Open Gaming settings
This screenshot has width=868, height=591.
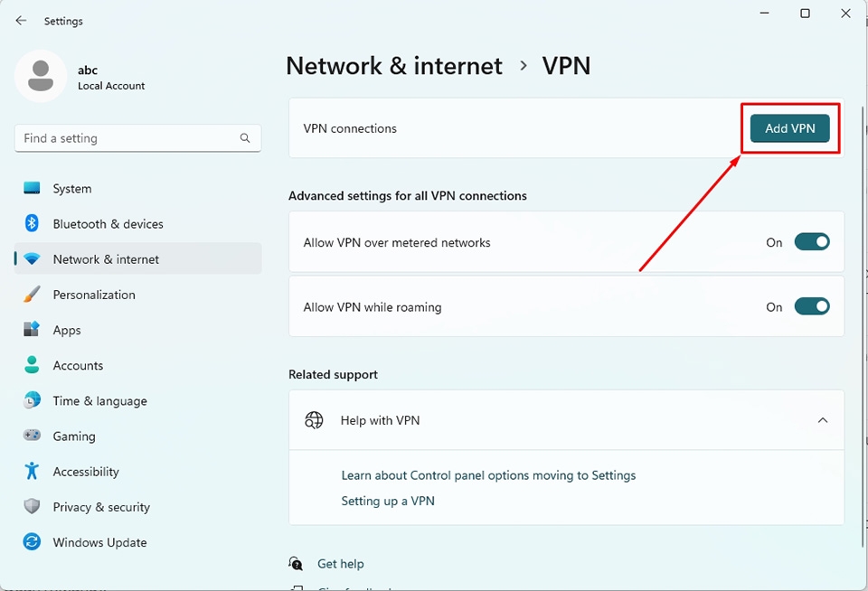coord(73,436)
